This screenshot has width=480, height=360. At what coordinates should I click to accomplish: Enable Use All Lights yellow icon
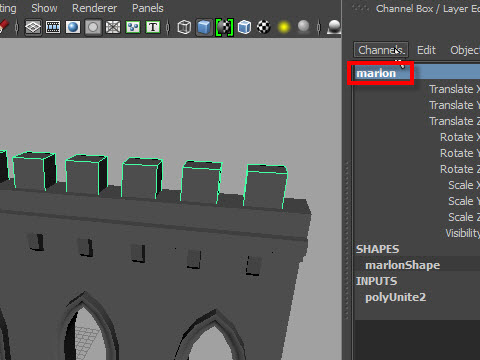(284, 27)
